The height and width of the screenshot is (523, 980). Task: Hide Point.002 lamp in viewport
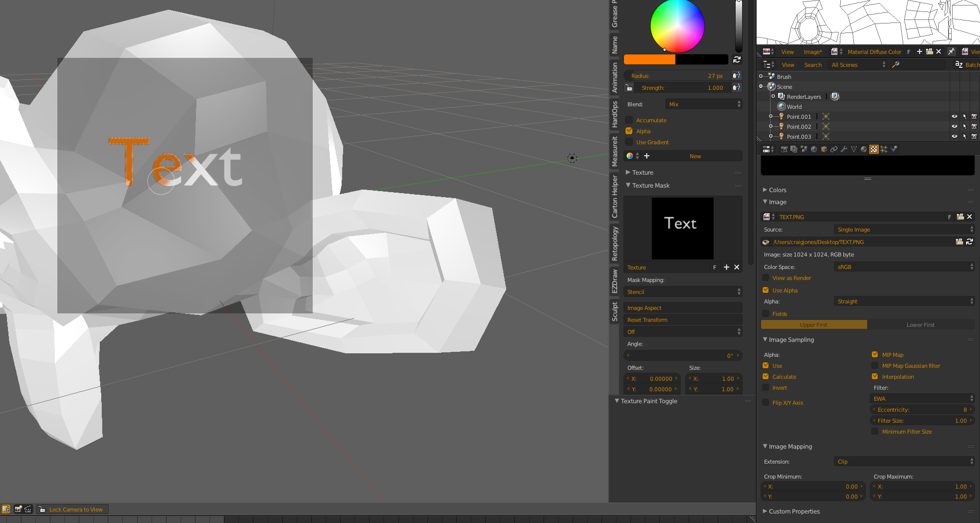pos(955,126)
